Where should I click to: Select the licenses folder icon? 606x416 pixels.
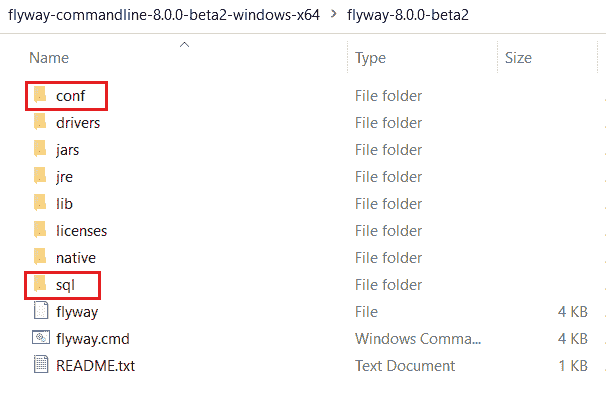click(x=40, y=230)
